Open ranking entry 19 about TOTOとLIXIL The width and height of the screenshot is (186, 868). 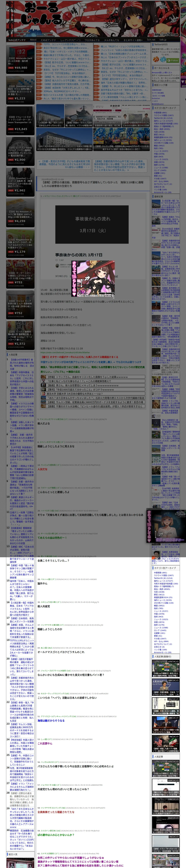pos(22,648)
